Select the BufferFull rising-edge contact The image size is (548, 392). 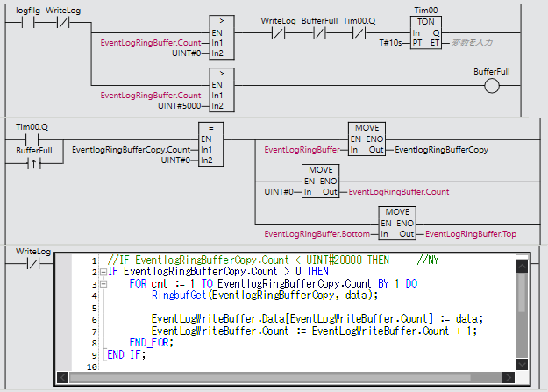tap(33, 164)
